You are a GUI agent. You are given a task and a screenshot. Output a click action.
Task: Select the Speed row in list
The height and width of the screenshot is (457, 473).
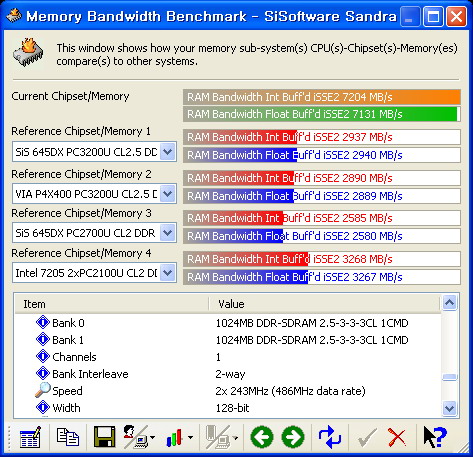pos(228,391)
